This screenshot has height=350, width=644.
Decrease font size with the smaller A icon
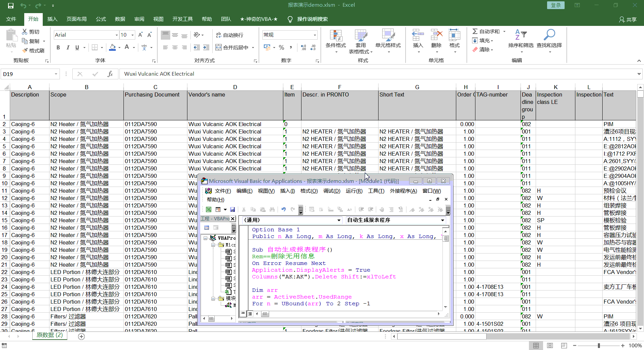click(x=150, y=35)
